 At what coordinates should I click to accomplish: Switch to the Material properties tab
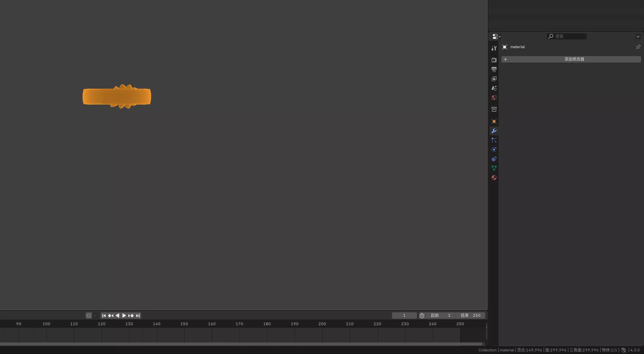point(494,178)
